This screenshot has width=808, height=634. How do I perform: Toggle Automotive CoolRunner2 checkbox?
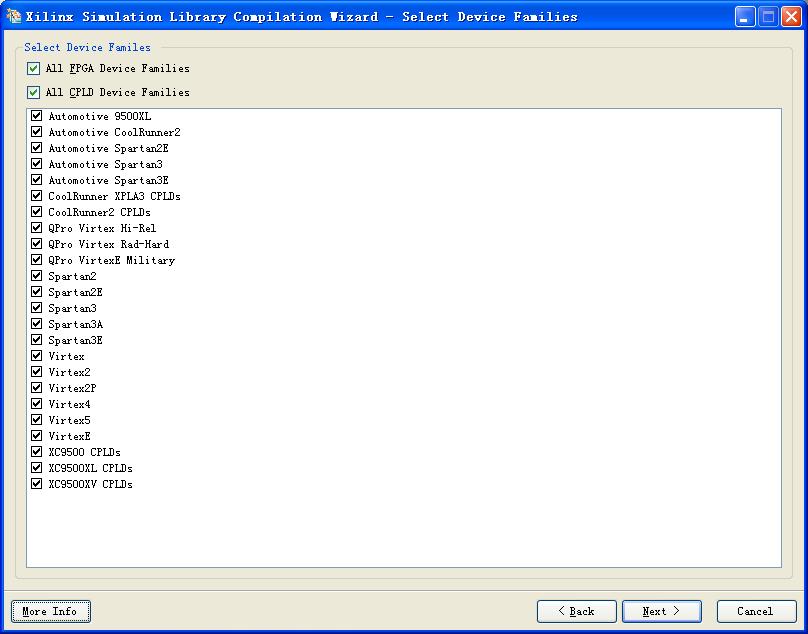[x=37, y=132]
